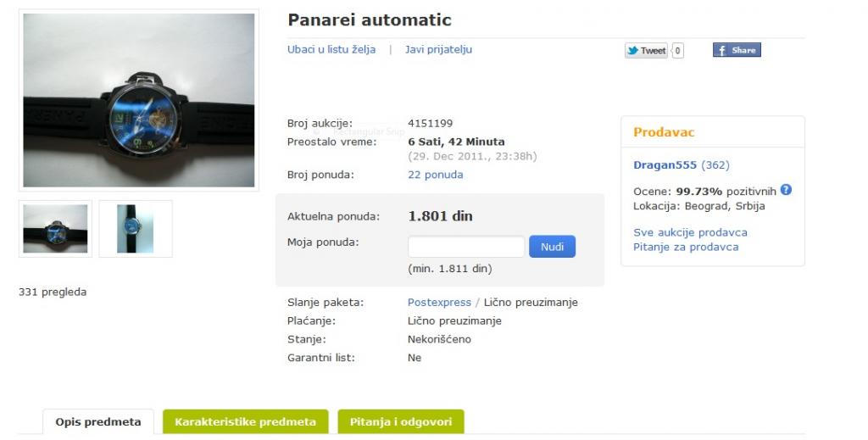Viewport: 868px width, 440px height.
Task: Select the first watch thumbnail
Action: 55,229
